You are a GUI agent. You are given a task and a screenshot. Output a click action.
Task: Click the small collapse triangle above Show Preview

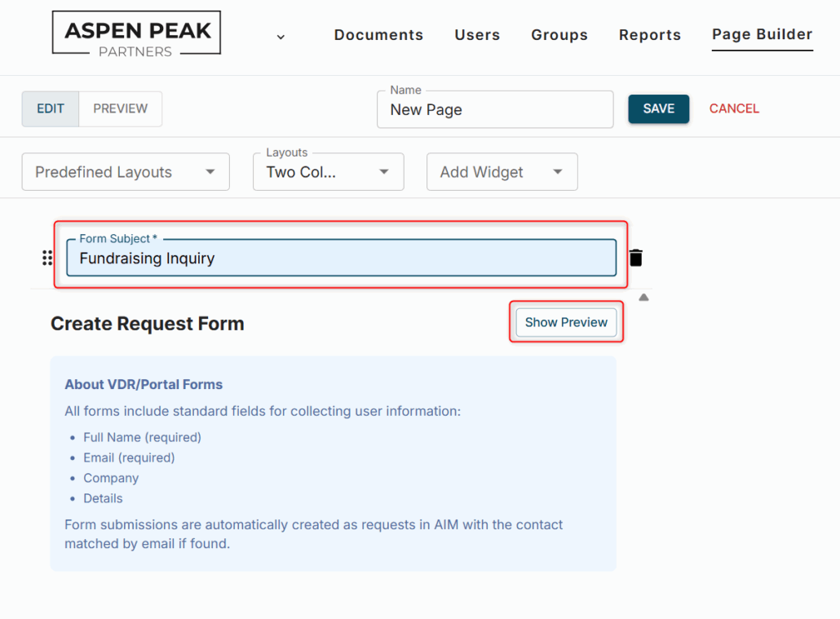[643, 298]
